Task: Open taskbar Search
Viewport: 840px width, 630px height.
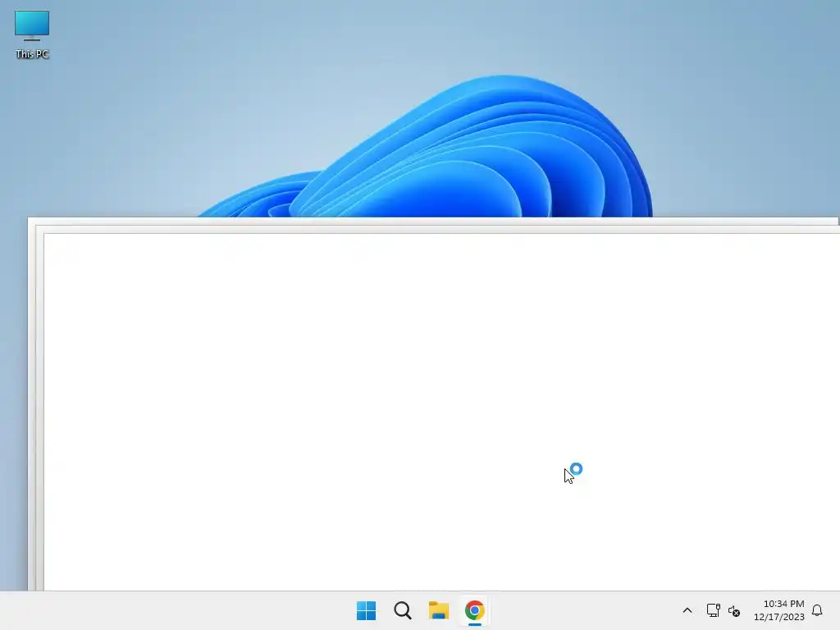Action: tap(402, 610)
